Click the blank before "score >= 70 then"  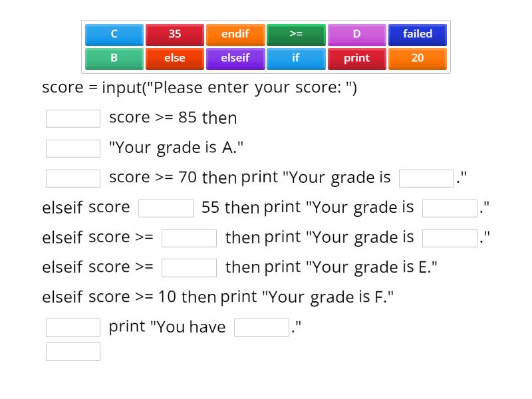coord(72,178)
